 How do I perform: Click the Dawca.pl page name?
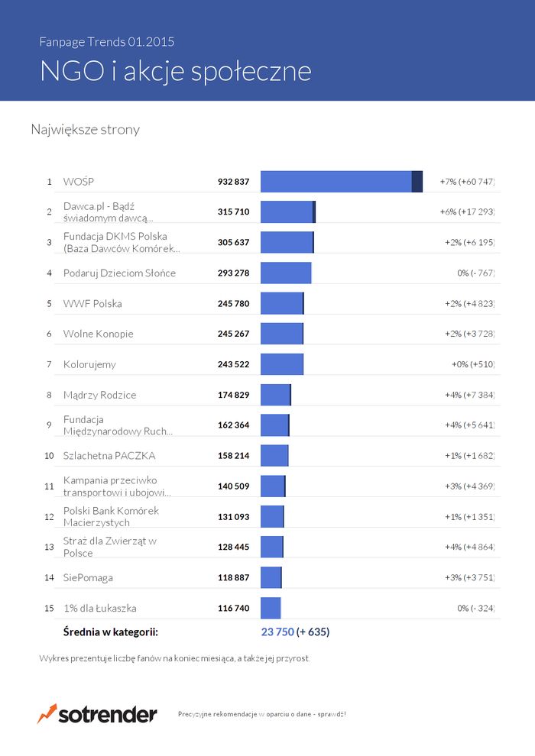108,212
